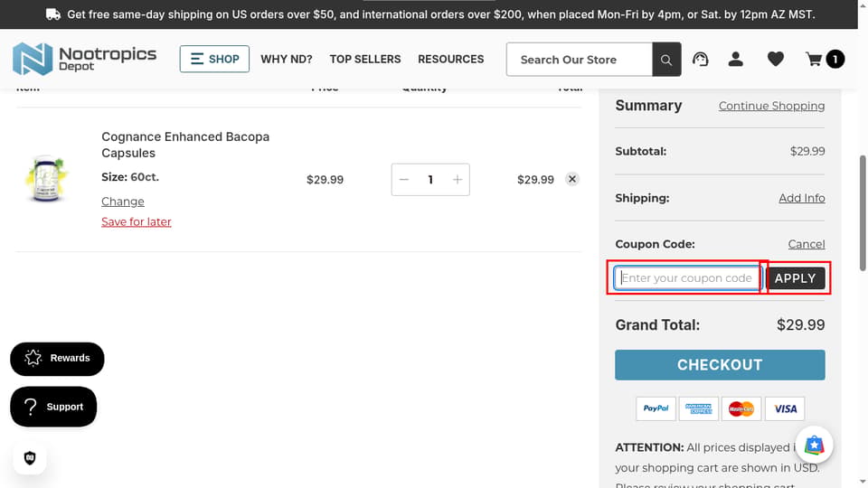Viewport: 868px width, 488px height.
Task: Click the privacy shield badge icon
Action: (30, 457)
